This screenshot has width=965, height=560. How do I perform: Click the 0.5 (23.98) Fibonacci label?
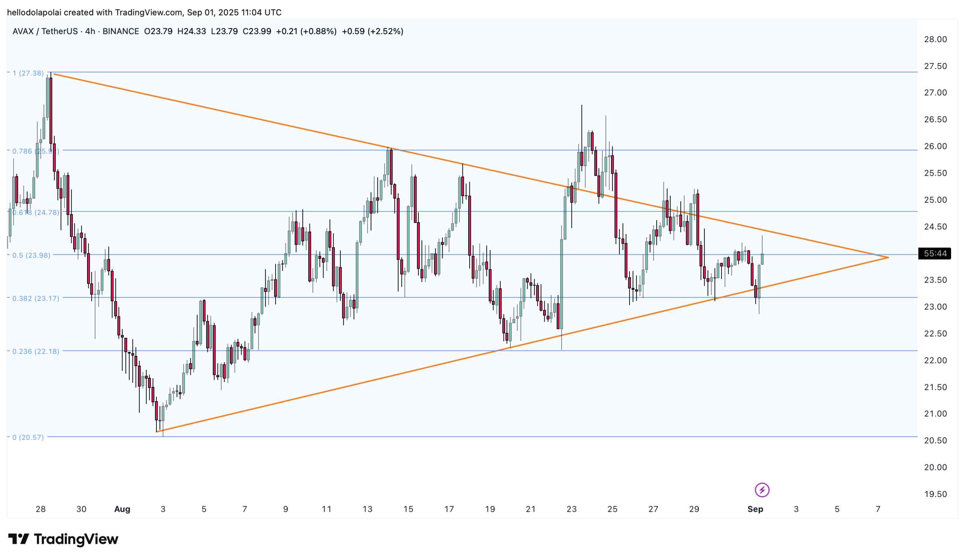(x=31, y=255)
